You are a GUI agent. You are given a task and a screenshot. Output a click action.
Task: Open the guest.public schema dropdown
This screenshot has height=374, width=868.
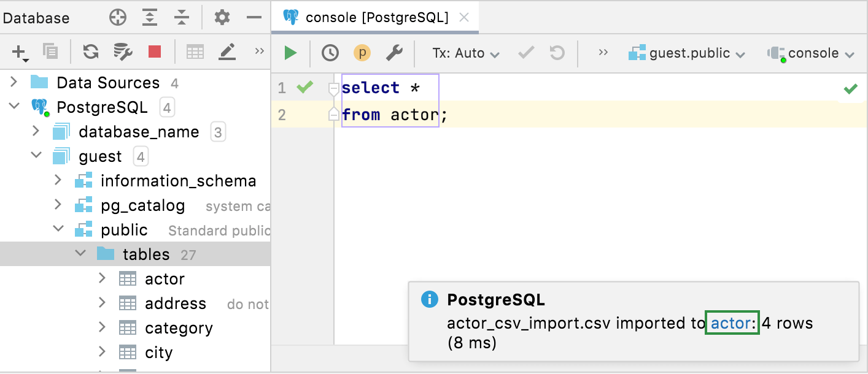687,53
